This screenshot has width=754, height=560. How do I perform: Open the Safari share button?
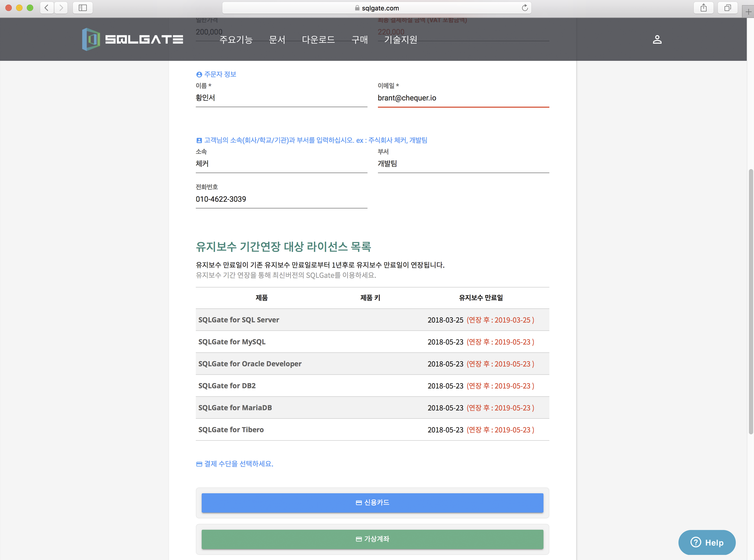(703, 8)
